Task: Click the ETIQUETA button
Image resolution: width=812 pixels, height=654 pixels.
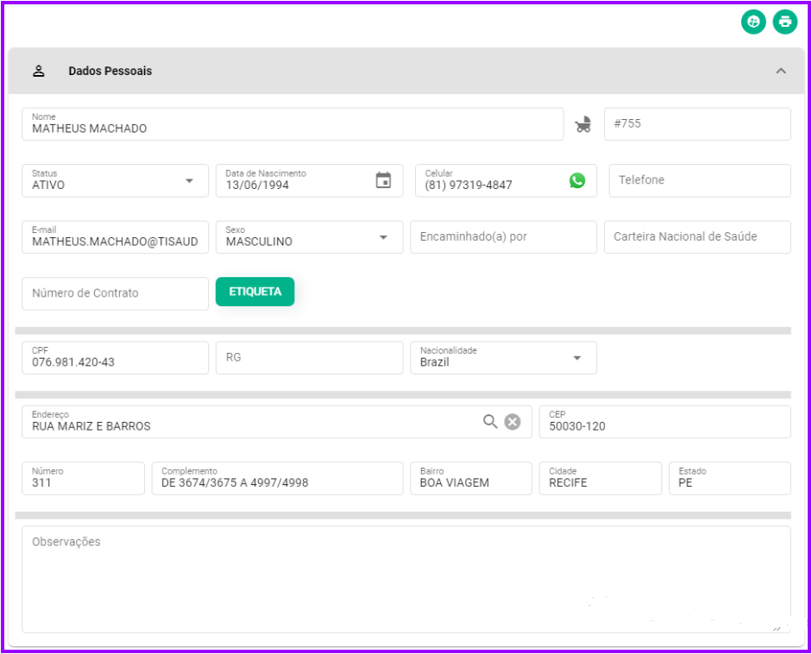Action: click(255, 292)
